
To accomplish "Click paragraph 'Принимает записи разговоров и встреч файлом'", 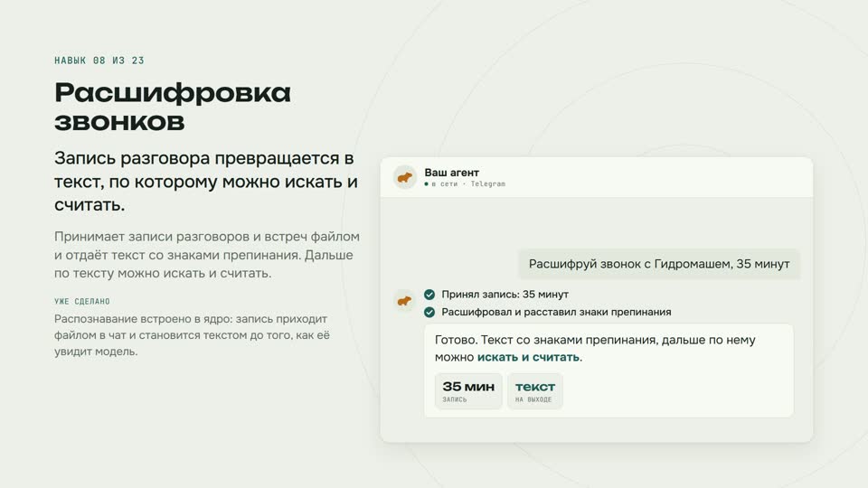I will tap(207, 255).
